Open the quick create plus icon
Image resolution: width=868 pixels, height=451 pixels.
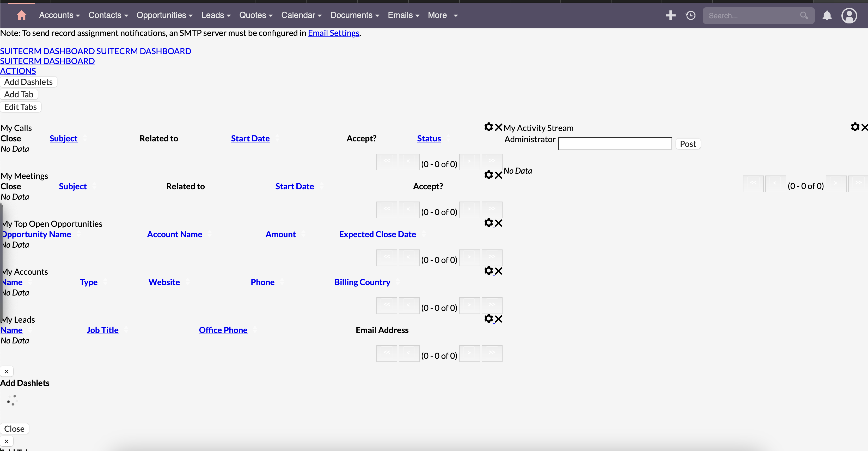click(x=670, y=15)
